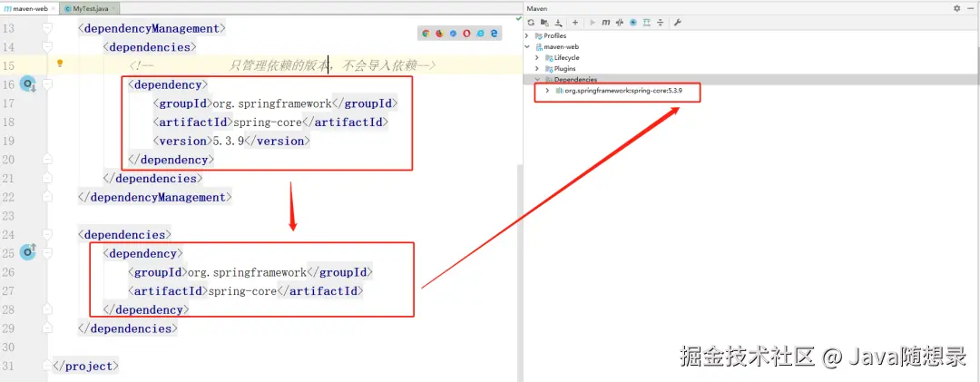Image resolution: width=980 pixels, height=382 pixels.
Task: Collapse the Dependencies node
Action: [x=537, y=80]
